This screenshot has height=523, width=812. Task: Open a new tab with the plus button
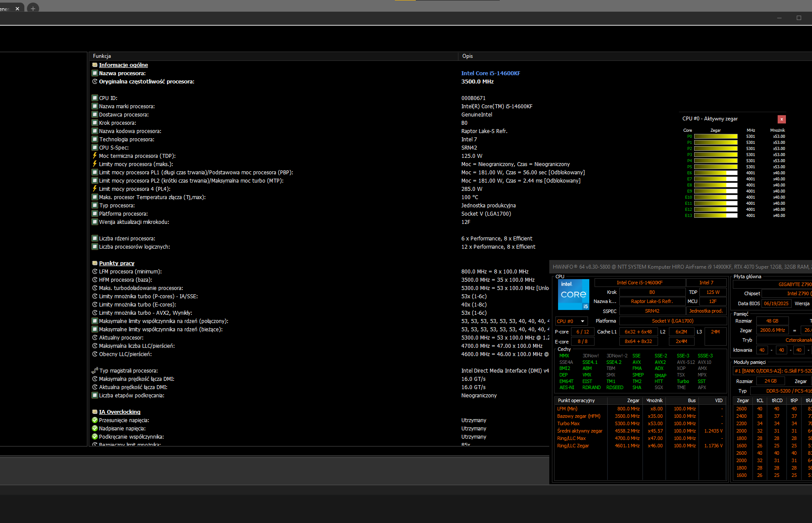click(33, 8)
